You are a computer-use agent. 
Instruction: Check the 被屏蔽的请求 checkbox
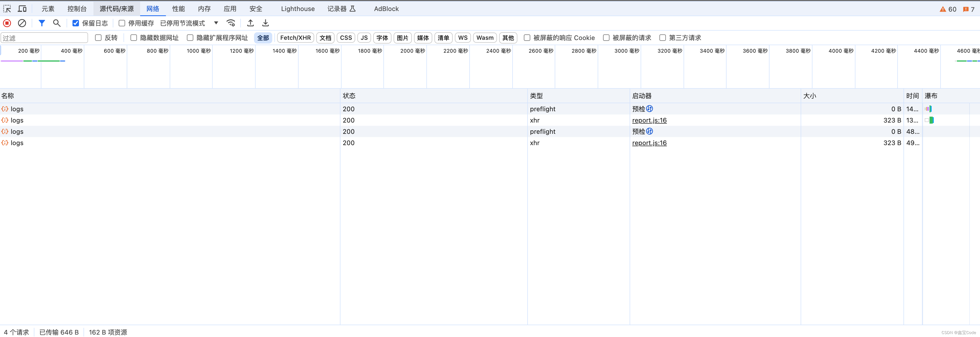click(x=606, y=38)
